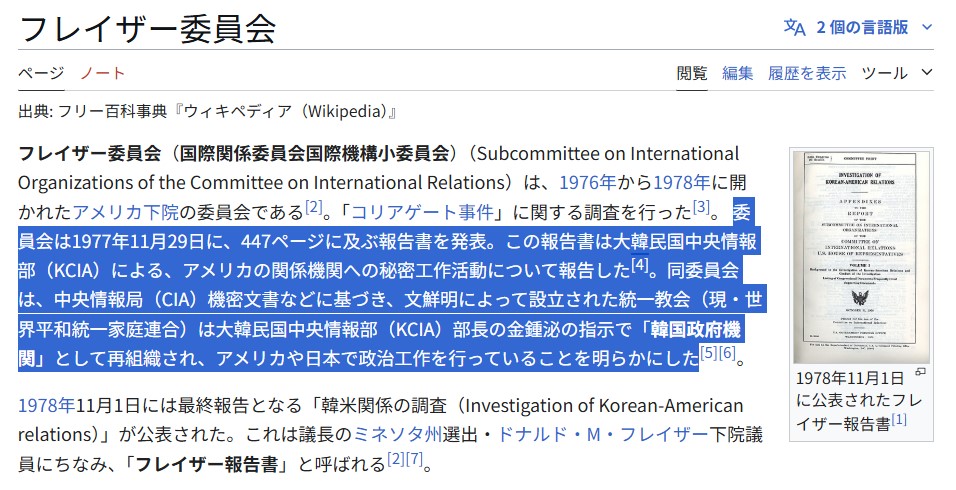956x490 pixels.
Task: Click the 出典: フリー百科事典 tagline text
Action: tap(207, 112)
